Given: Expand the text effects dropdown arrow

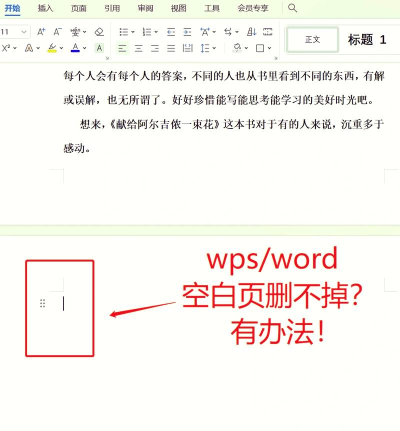Looking at the screenshot, I should click(38, 48).
